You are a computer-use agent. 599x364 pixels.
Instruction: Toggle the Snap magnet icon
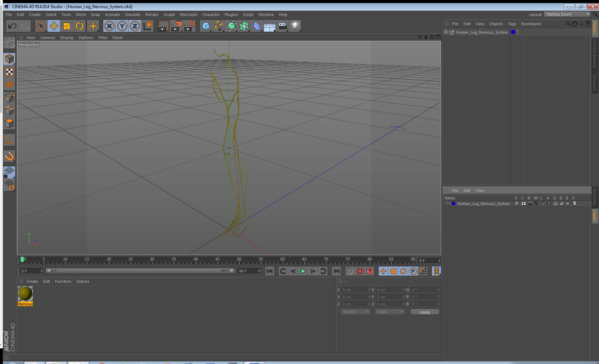(x=9, y=156)
